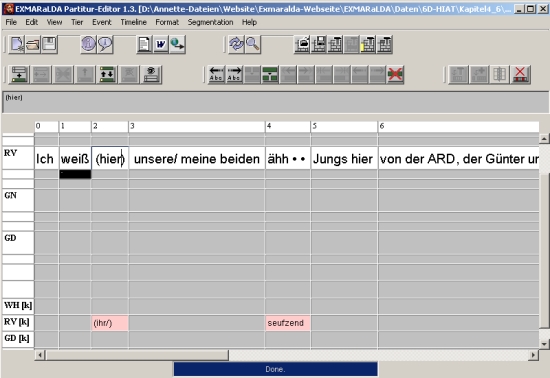Click the eye tier visibility icon
The image size is (550, 378).
[151, 74]
